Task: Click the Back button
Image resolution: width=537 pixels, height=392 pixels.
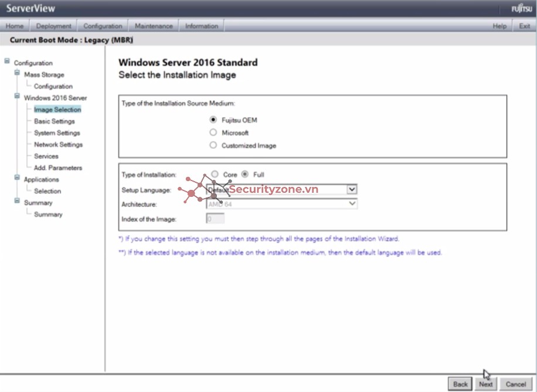Action: click(x=460, y=384)
